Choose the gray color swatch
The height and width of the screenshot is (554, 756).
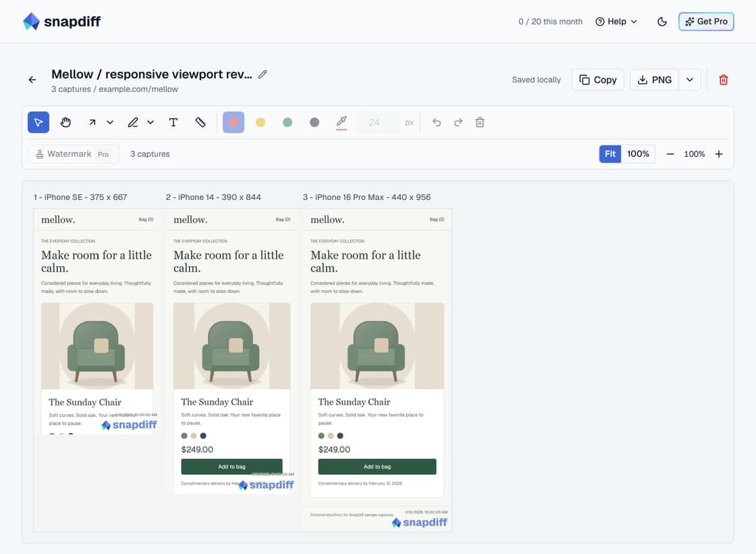coord(315,122)
